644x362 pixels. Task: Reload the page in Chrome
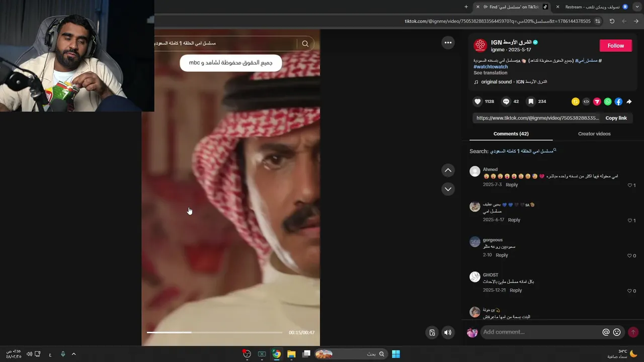(612, 21)
